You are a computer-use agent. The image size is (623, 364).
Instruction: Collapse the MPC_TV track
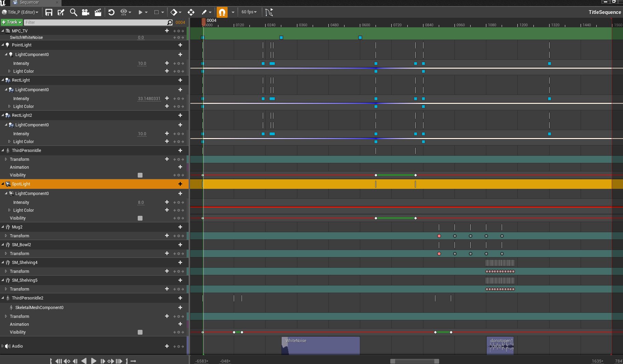(x=3, y=31)
